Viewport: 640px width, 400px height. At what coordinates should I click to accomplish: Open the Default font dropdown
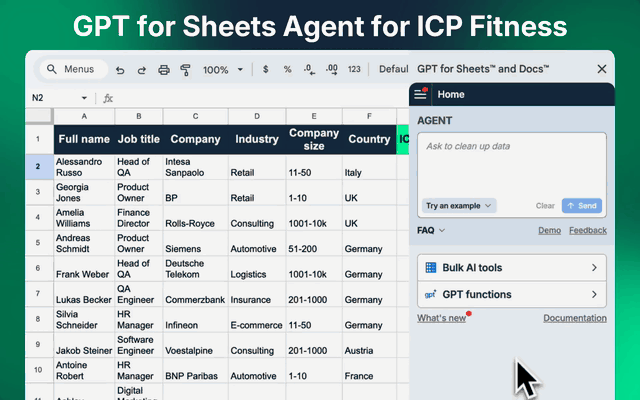tap(393, 69)
